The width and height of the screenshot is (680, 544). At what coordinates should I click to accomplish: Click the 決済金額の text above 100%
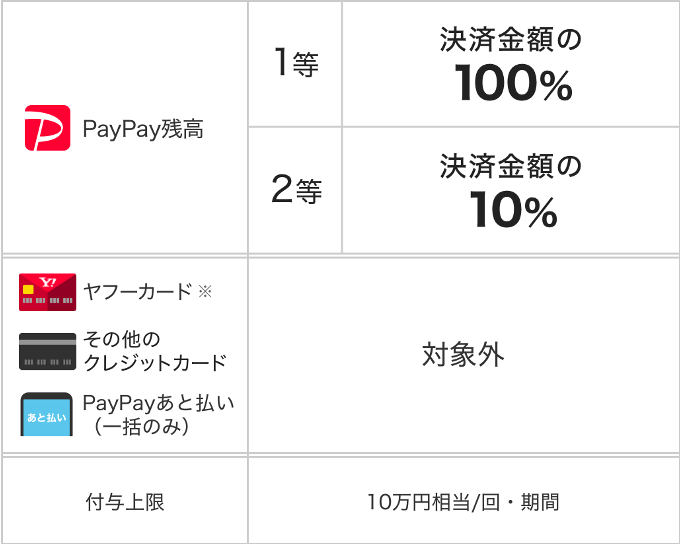click(x=510, y=39)
